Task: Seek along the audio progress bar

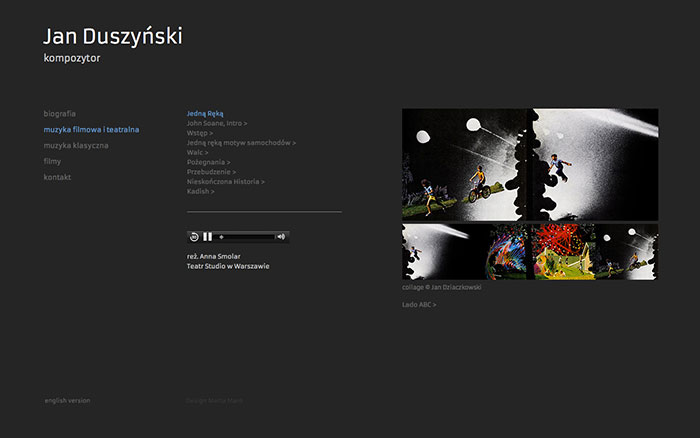Action: (x=245, y=237)
